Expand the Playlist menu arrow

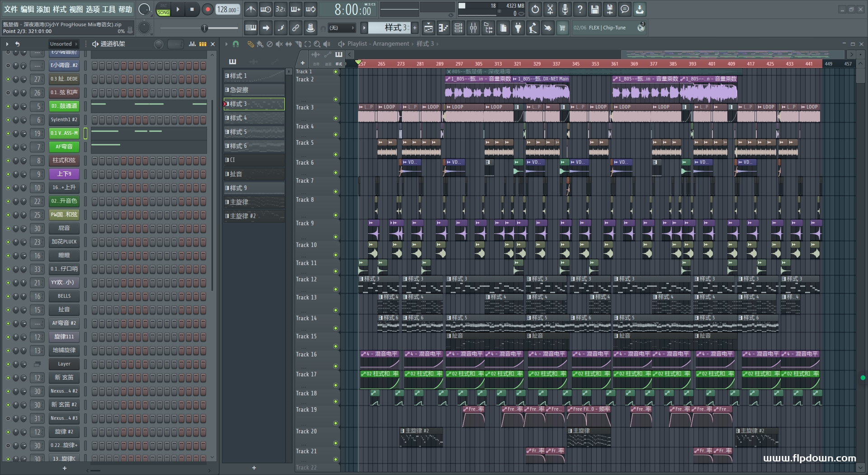tap(226, 44)
